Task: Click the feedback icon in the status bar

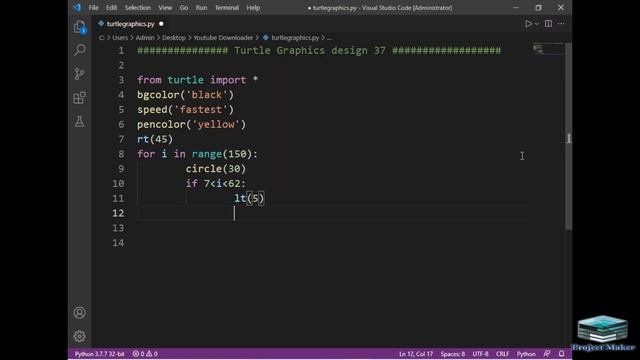Action: pyautogui.click(x=547, y=354)
